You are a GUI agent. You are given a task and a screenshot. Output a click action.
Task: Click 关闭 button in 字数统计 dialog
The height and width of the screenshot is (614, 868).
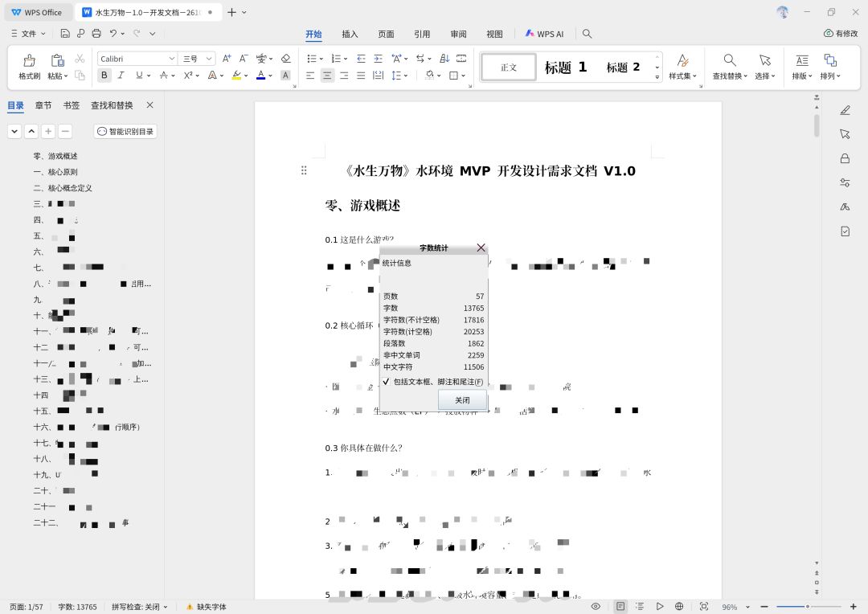[x=462, y=399]
